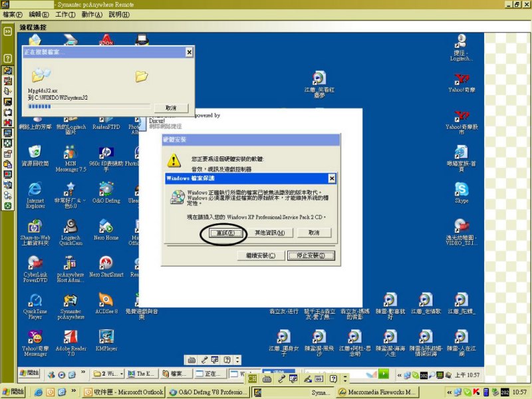Open the 960c 印表機助手 HP icon
Screen dimensions: 532x399
pyautogui.click(x=106, y=158)
